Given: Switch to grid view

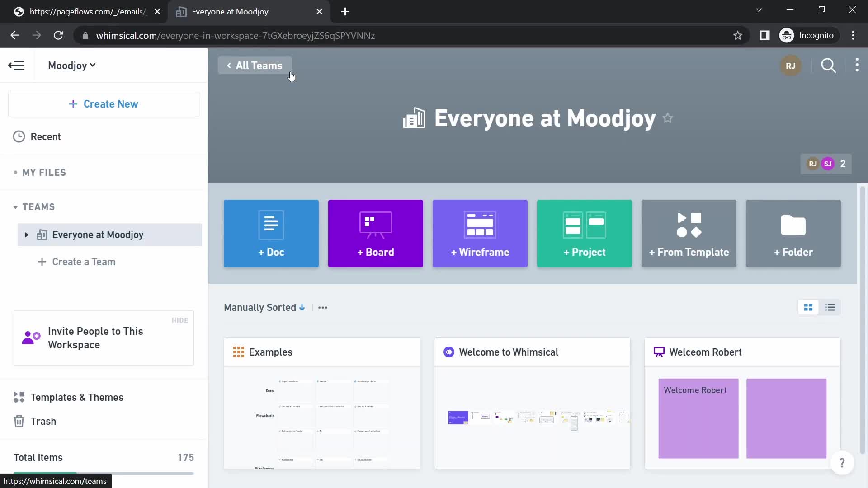Looking at the screenshot, I should 808,308.
